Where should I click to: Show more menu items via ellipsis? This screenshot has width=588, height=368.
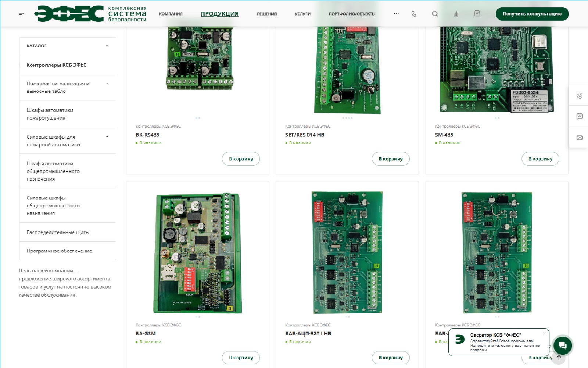tap(397, 14)
